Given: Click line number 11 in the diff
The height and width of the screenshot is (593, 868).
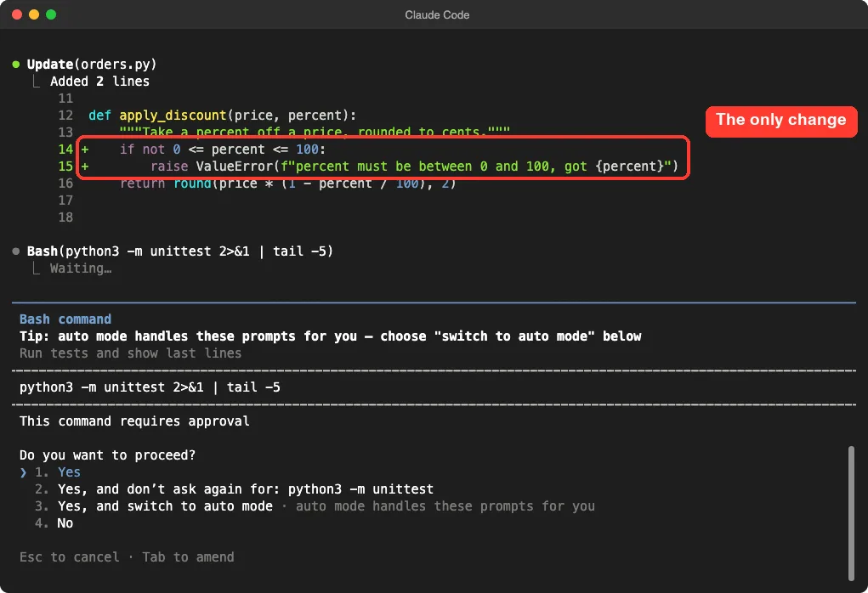Looking at the screenshot, I should 65,99.
